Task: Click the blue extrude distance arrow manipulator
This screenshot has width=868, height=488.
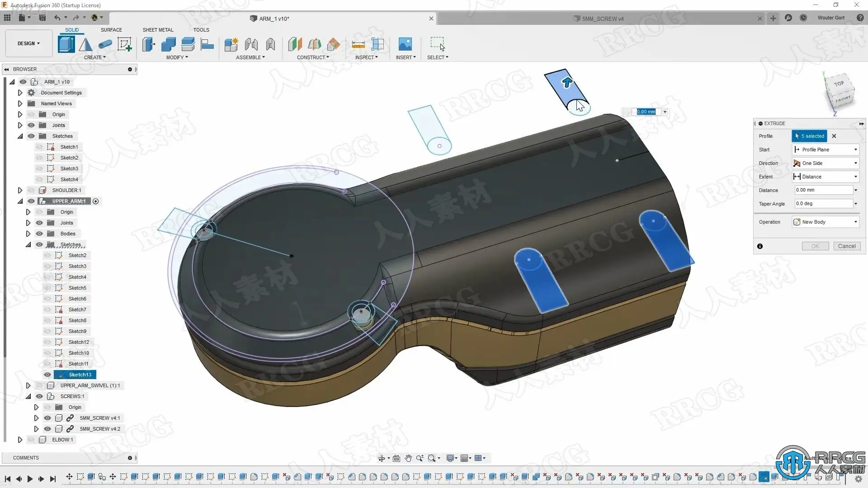Action: pos(567,82)
